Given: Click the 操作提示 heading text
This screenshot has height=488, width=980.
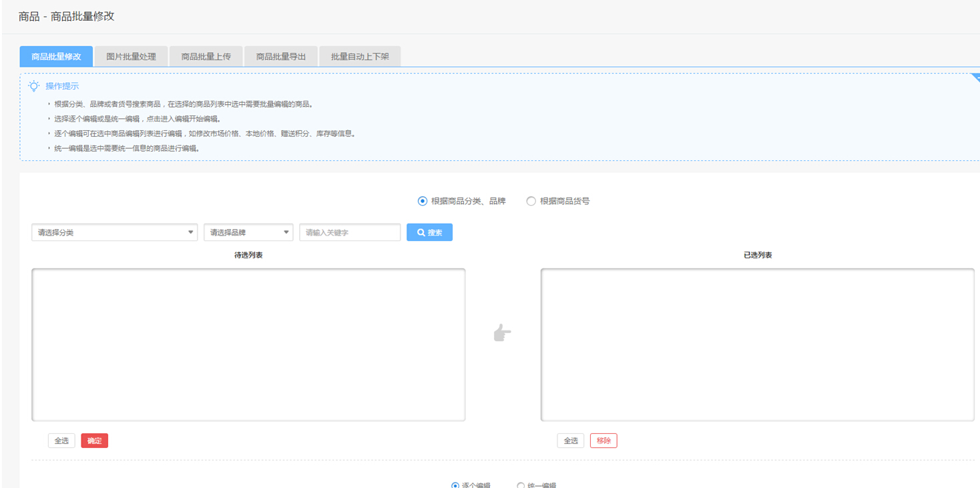Looking at the screenshot, I should 62,86.
